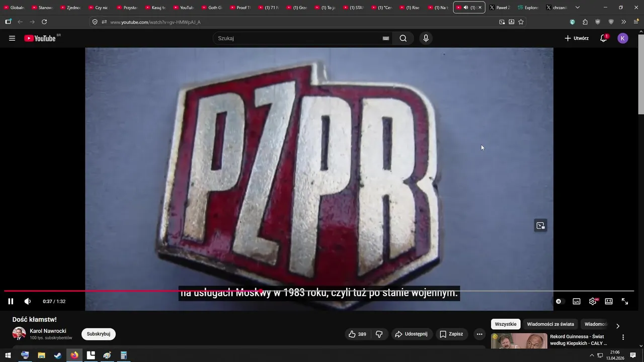
Task: Like the video with 389 likes
Action: point(358,334)
